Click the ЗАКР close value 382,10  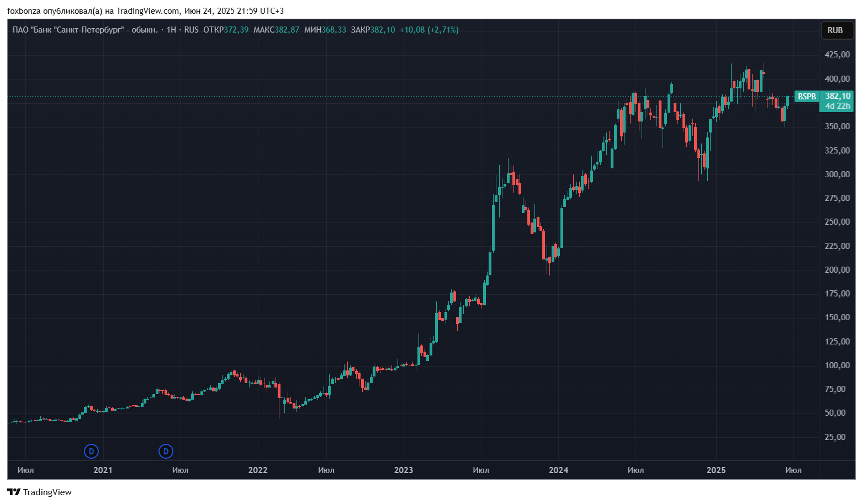click(x=383, y=30)
